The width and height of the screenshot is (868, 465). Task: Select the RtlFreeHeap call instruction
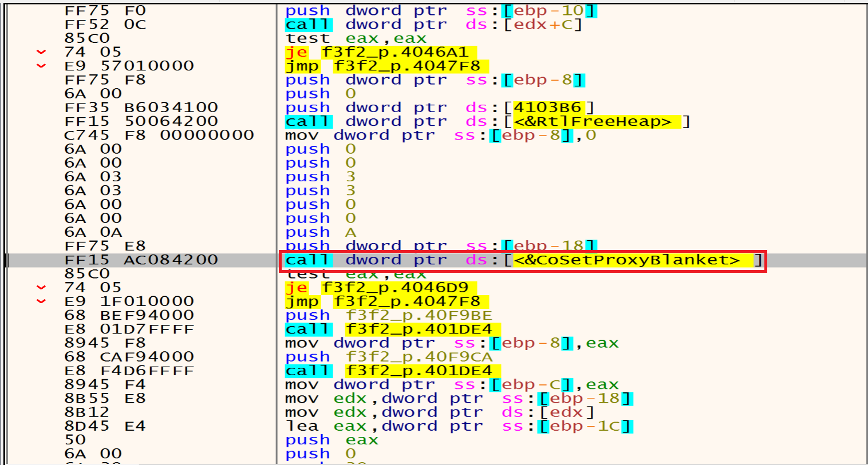coord(487,122)
